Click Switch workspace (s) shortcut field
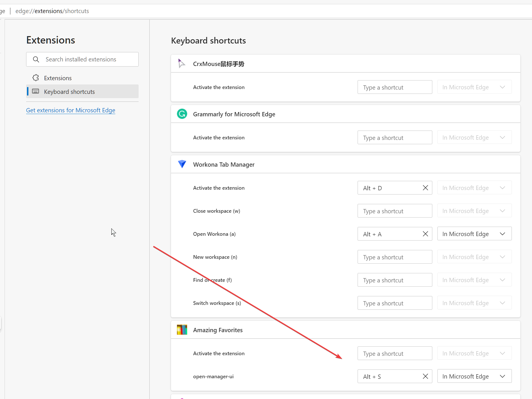The height and width of the screenshot is (399, 532). (395, 303)
